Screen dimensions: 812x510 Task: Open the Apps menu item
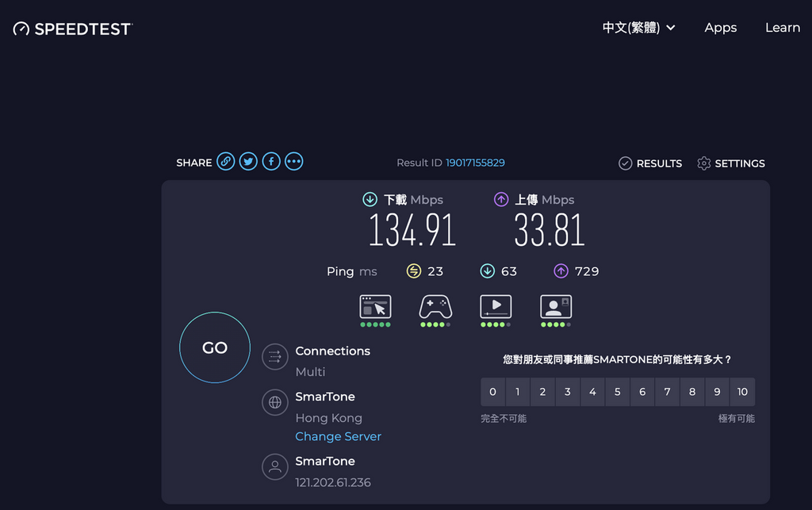click(x=720, y=27)
